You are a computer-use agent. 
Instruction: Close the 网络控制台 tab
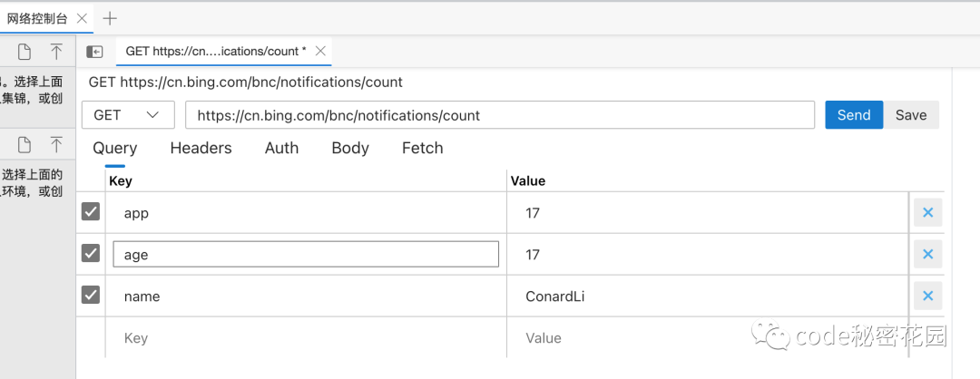click(x=82, y=18)
